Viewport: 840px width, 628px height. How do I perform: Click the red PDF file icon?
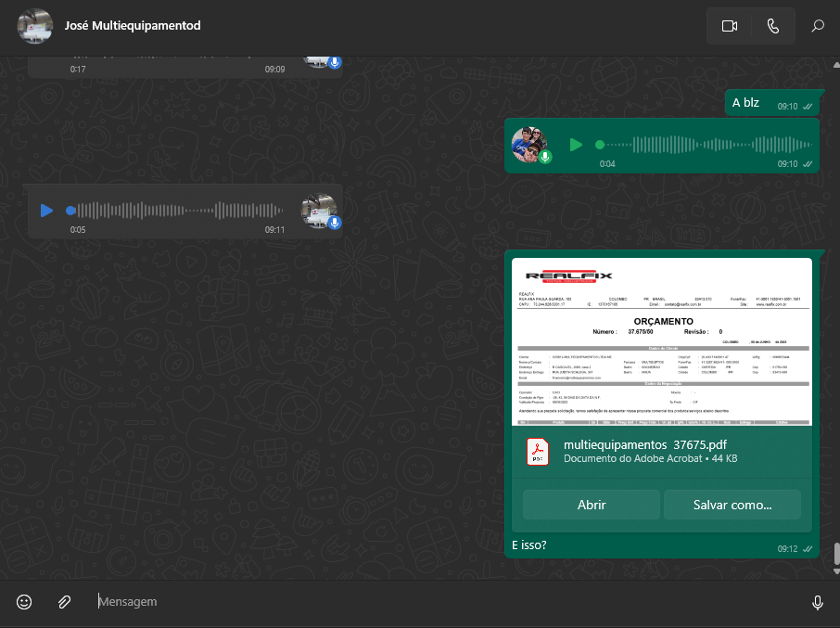pyautogui.click(x=538, y=452)
